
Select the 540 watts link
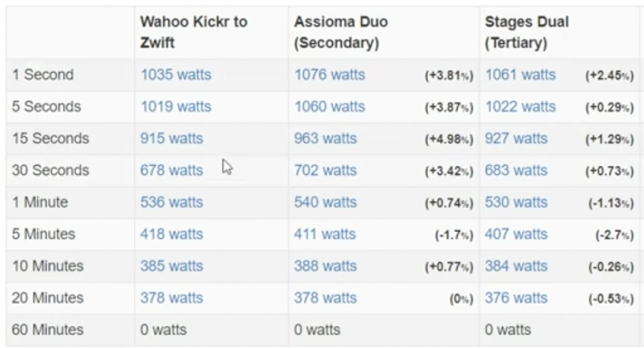click(x=326, y=202)
